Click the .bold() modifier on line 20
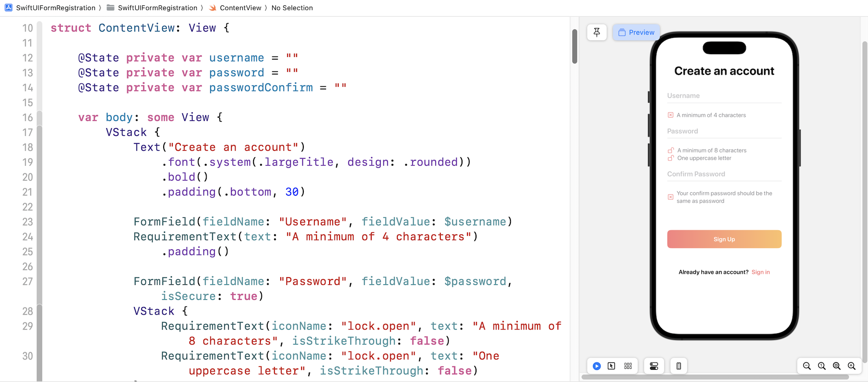The width and height of the screenshot is (868, 382). coord(185,177)
